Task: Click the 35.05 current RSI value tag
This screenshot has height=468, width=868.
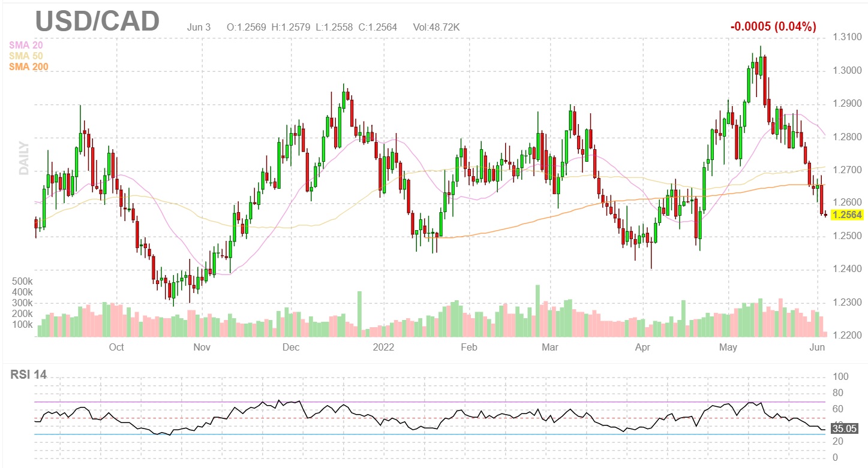Action: point(845,428)
